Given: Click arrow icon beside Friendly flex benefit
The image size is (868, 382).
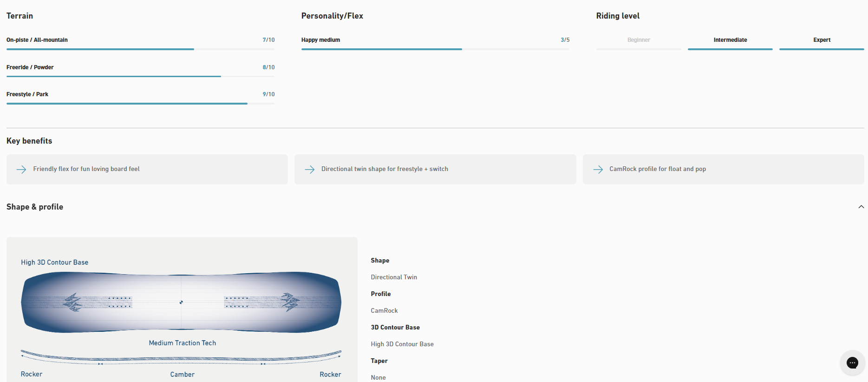Looking at the screenshot, I should pyautogui.click(x=21, y=170).
